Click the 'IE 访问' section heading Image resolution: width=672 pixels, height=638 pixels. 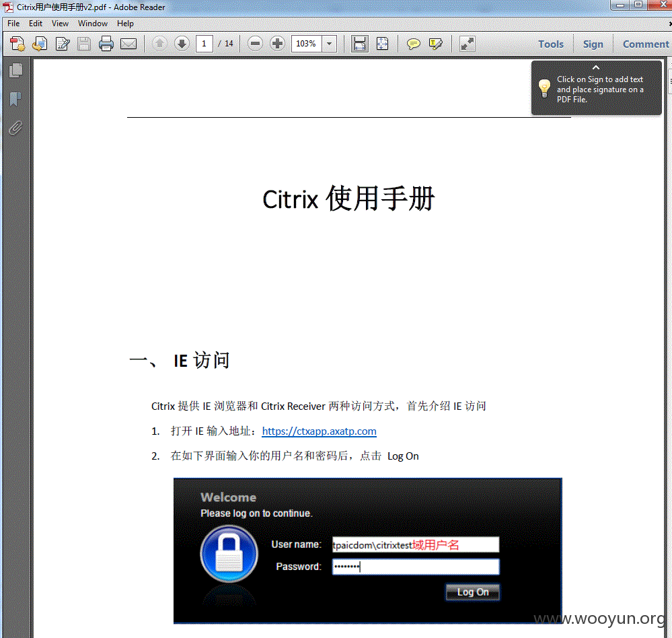[201, 360]
